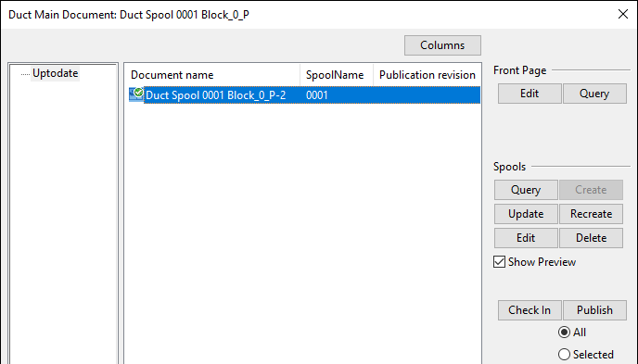Click the greyed Create spools button
The height and width of the screenshot is (364, 638).
pos(591,190)
